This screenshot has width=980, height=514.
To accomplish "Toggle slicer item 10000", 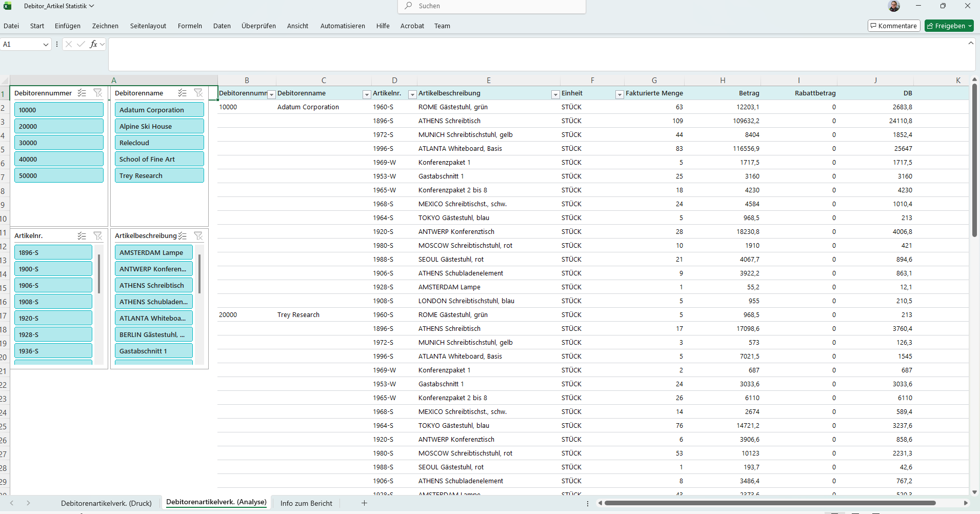I will click(59, 110).
